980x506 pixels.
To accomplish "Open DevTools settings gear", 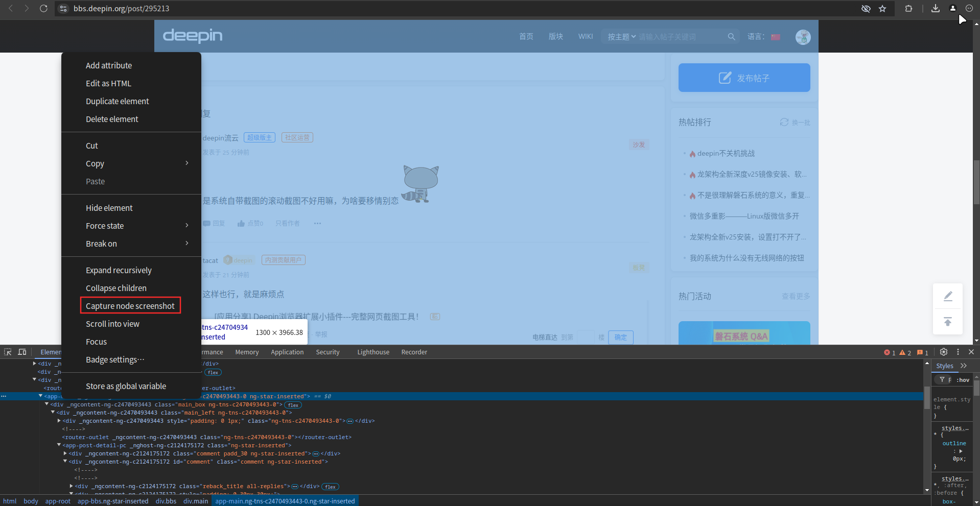I will (944, 352).
